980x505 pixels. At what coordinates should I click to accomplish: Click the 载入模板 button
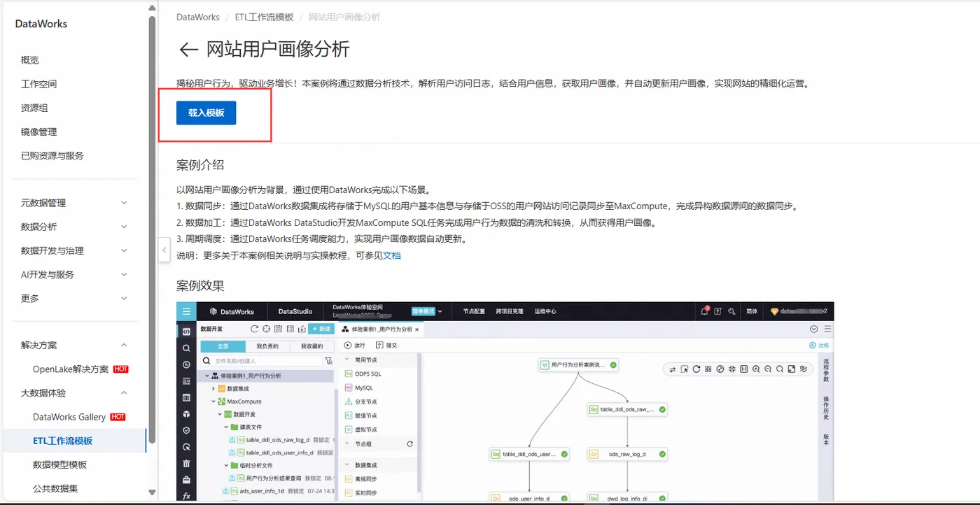tap(206, 113)
